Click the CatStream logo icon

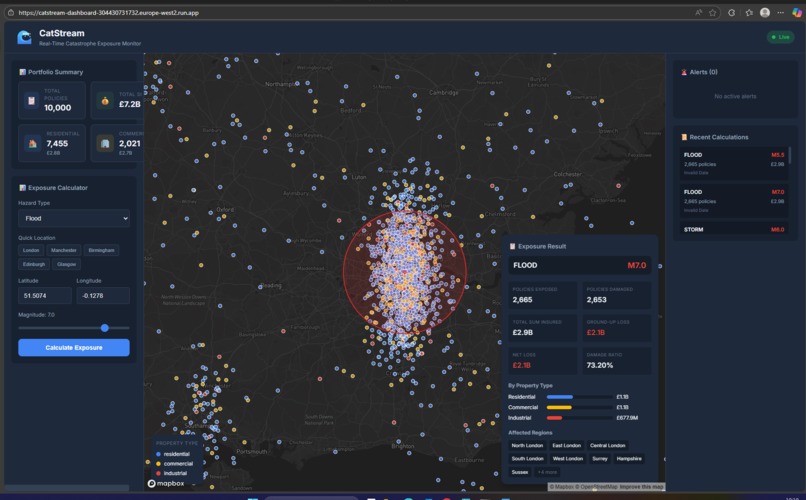24,37
